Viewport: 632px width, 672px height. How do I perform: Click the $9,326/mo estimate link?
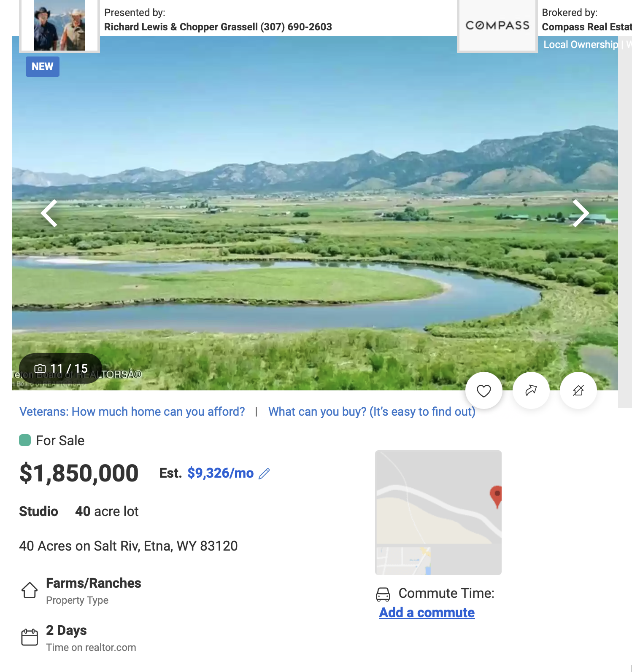pos(220,473)
